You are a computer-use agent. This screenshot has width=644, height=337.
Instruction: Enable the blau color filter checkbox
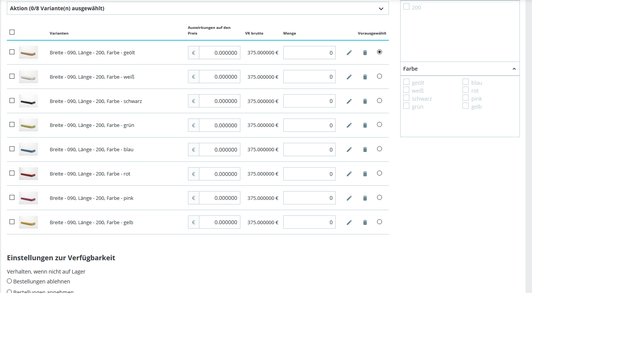(x=466, y=82)
